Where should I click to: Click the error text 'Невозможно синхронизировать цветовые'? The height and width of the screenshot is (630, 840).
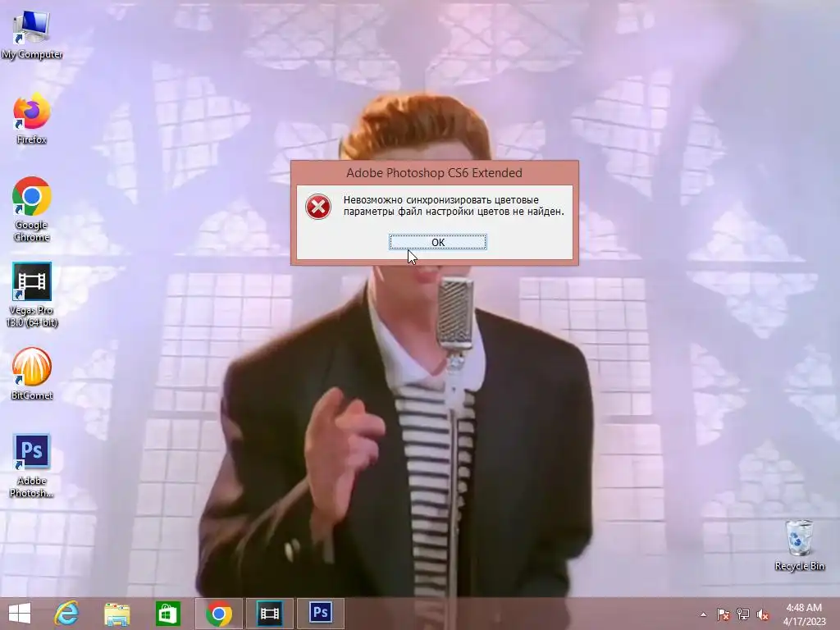point(441,200)
